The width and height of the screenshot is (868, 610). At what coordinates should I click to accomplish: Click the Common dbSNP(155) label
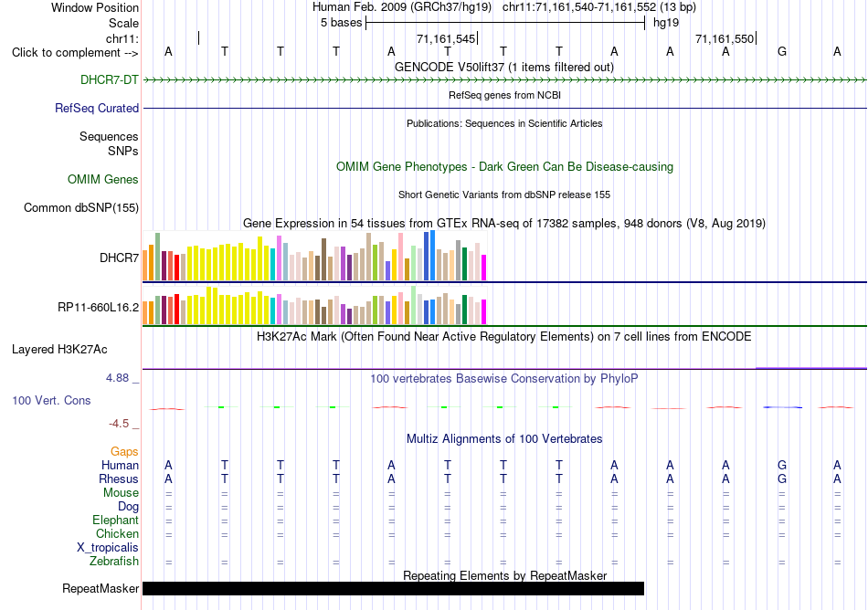coord(80,208)
